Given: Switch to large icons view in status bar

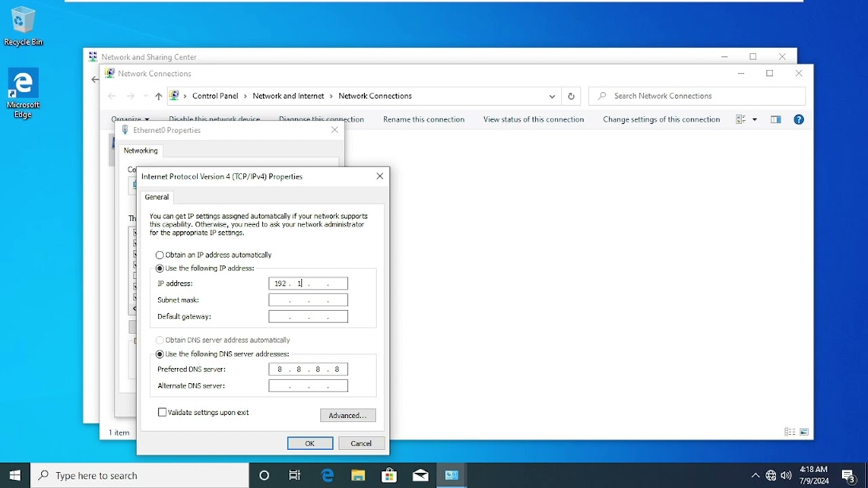Looking at the screenshot, I should (x=804, y=432).
